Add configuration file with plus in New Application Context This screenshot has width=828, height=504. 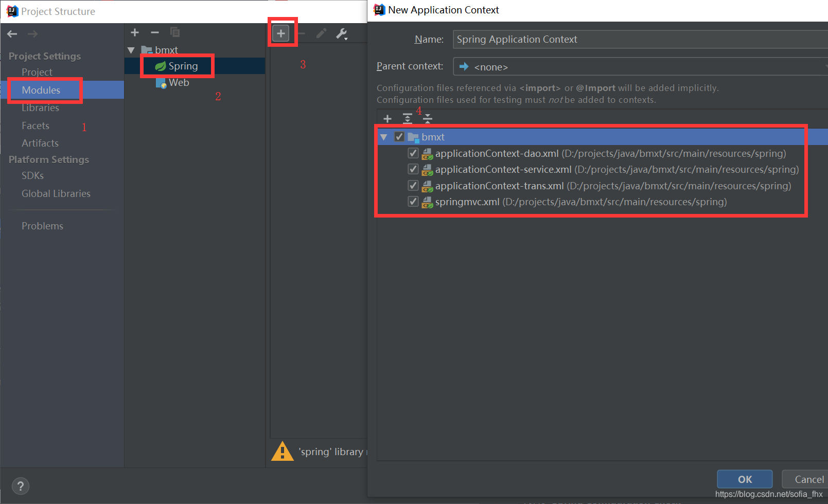click(x=387, y=119)
